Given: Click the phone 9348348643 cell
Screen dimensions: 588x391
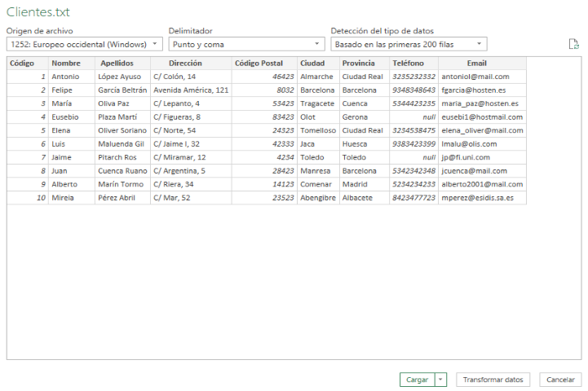Looking at the screenshot, I should 414,90.
